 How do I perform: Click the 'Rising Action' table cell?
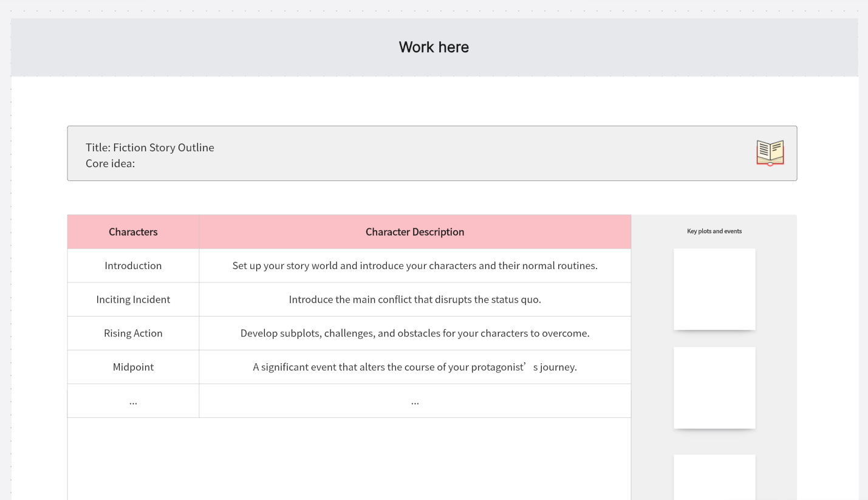pos(133,333)
